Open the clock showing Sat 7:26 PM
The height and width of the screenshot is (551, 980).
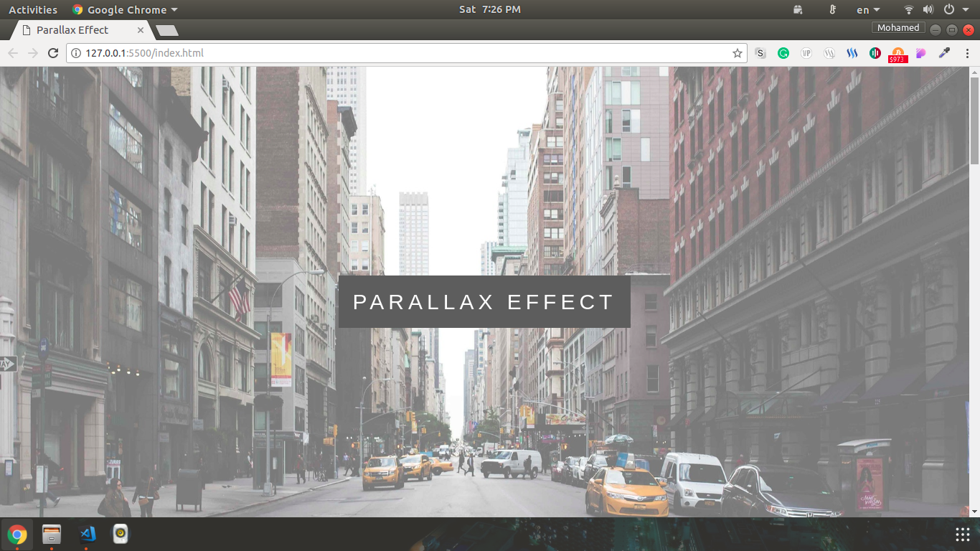click(490, 9)
